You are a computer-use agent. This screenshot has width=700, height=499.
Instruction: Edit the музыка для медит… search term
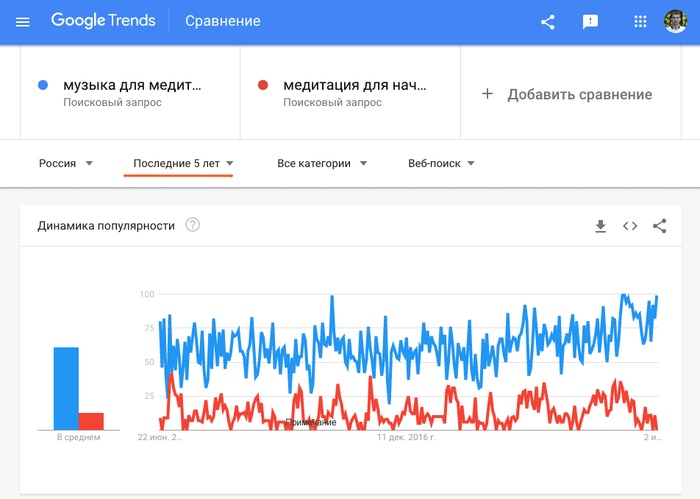132,85
